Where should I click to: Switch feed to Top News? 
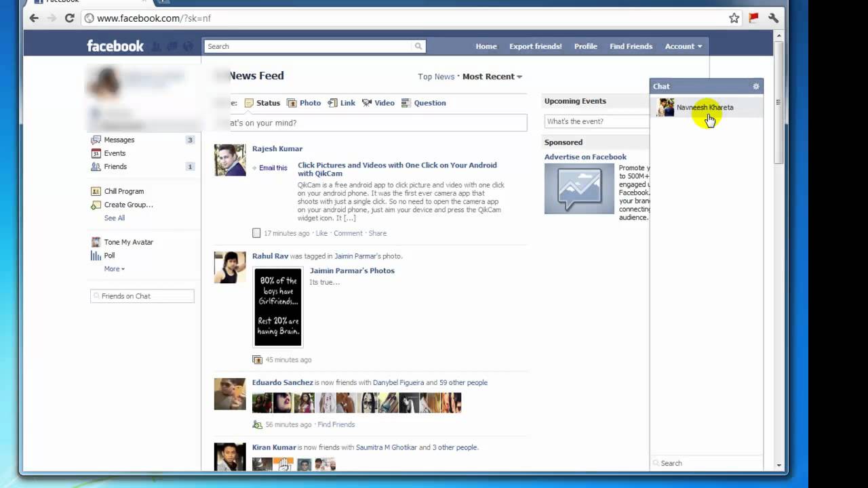point(436,77)
